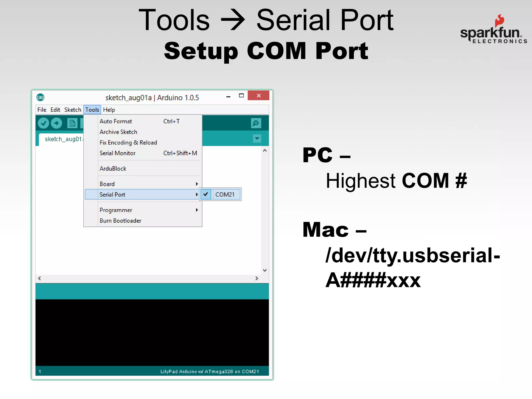Viewport: 532px width, 399px height.
Task: Click the editor scroll up arrow
Action: [x=265, y=150]
